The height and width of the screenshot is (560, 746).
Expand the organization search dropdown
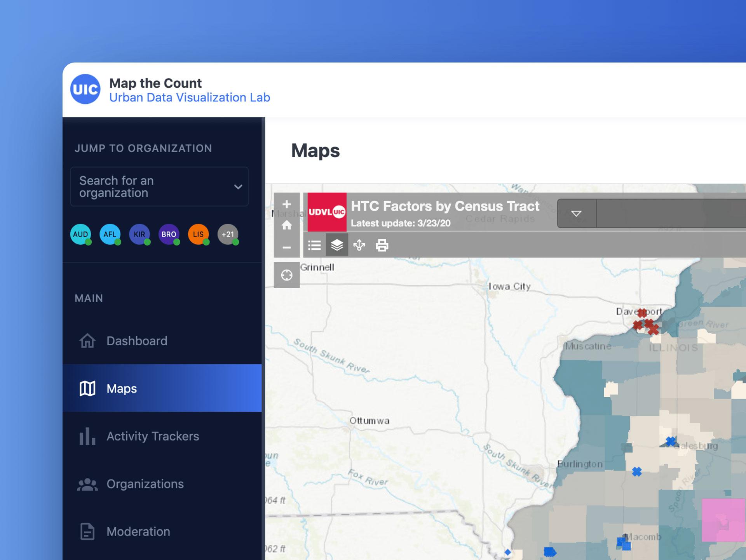coord(238,187)
